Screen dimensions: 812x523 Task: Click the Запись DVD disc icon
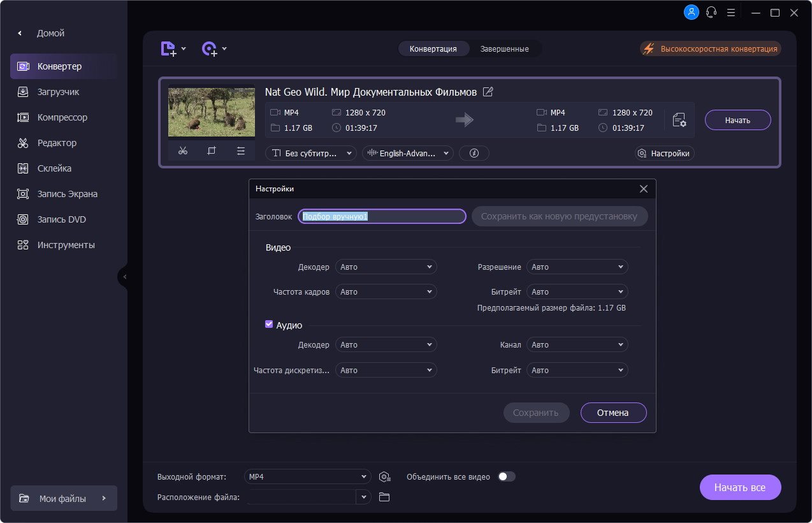pos(23,219)
